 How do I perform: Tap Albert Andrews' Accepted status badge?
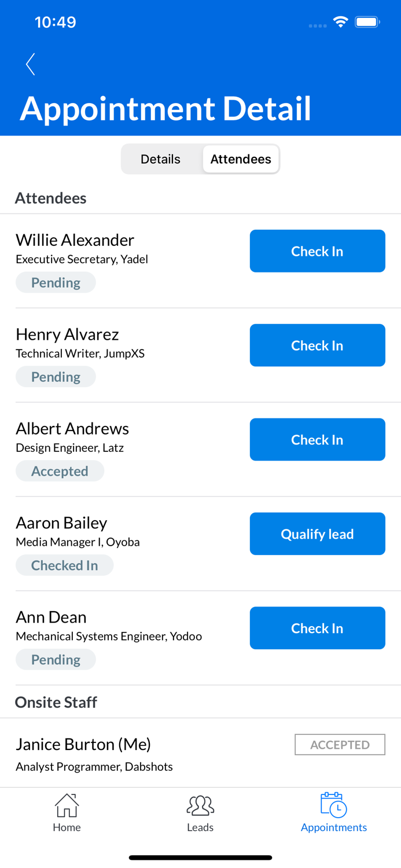pos(60,470)
